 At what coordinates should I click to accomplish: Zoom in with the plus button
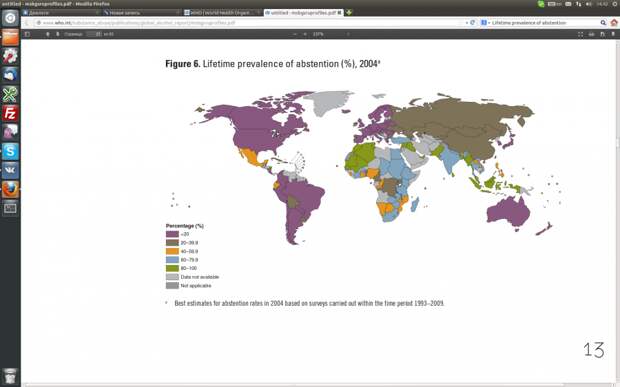pos(305,34)
